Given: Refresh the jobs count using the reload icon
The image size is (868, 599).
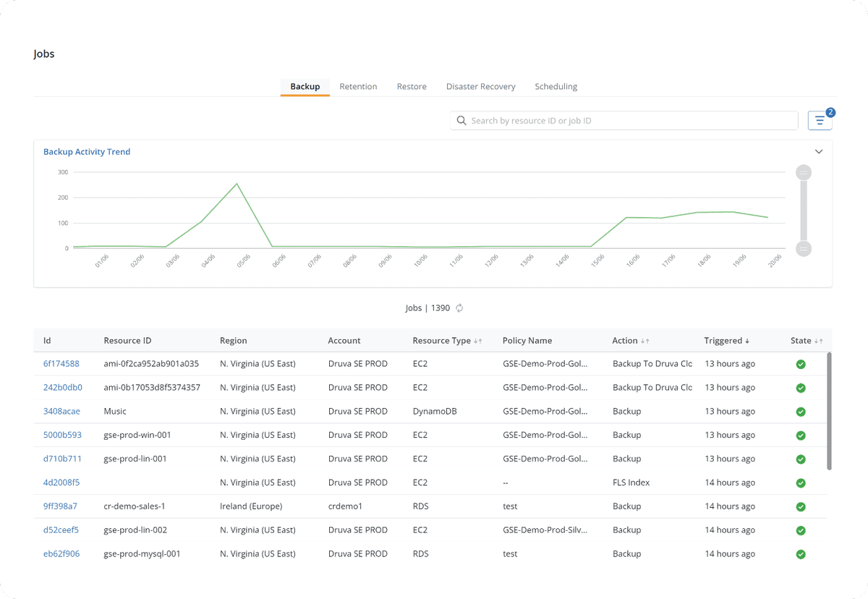Looking at the screenshot, I should tap(459, 307).
